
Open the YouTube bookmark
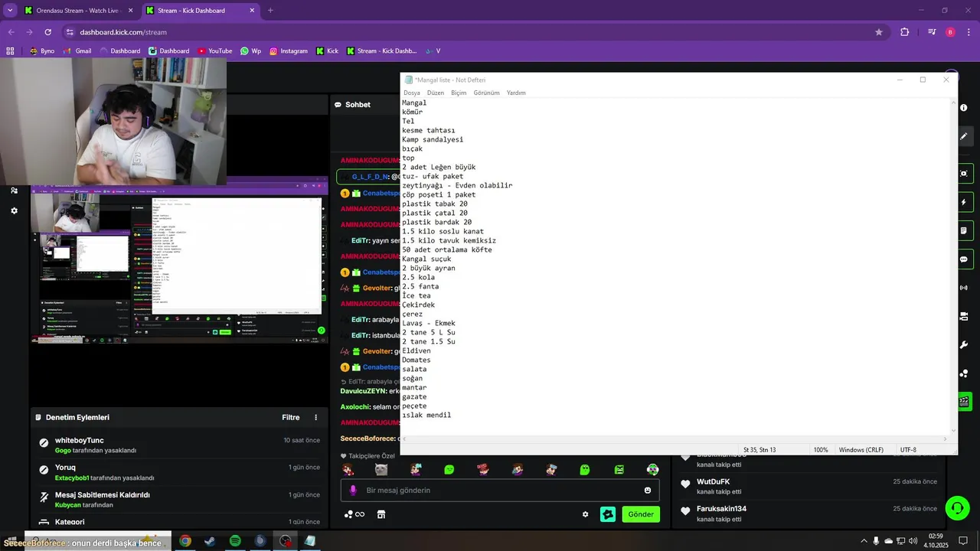tap(214, 51)
